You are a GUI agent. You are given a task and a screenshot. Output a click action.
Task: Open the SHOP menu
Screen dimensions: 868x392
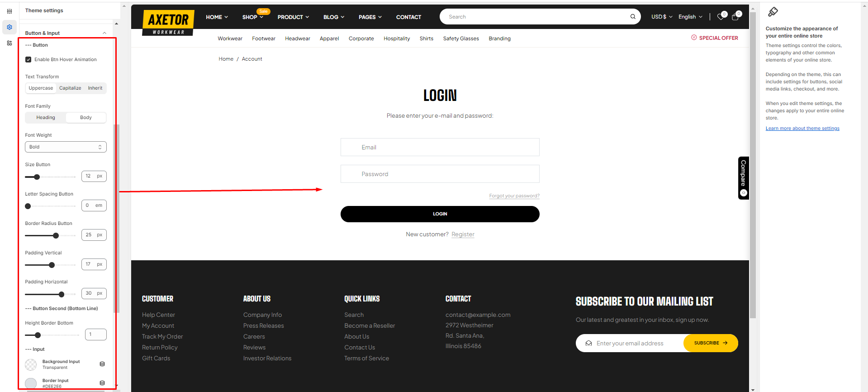(252, 17)
